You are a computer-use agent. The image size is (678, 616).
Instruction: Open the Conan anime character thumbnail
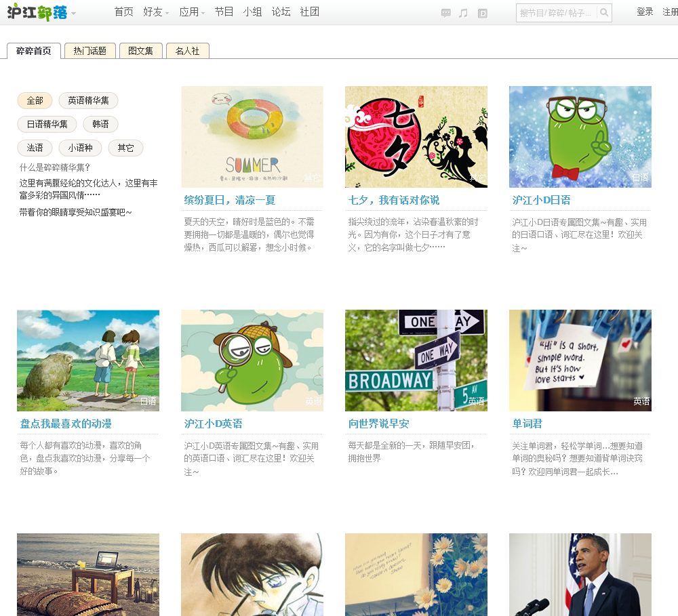(x=252, y=575)
